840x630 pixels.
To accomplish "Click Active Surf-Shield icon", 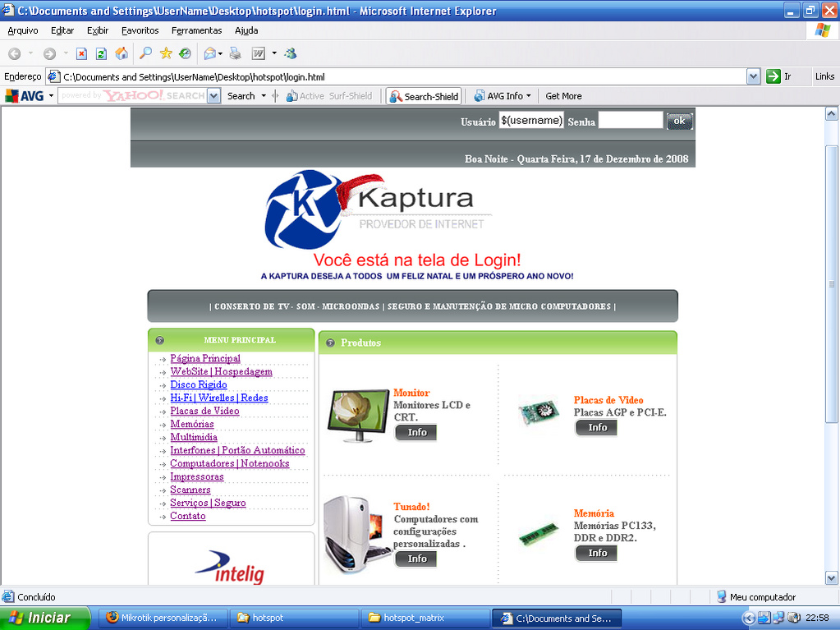I will tap(291, 96).
